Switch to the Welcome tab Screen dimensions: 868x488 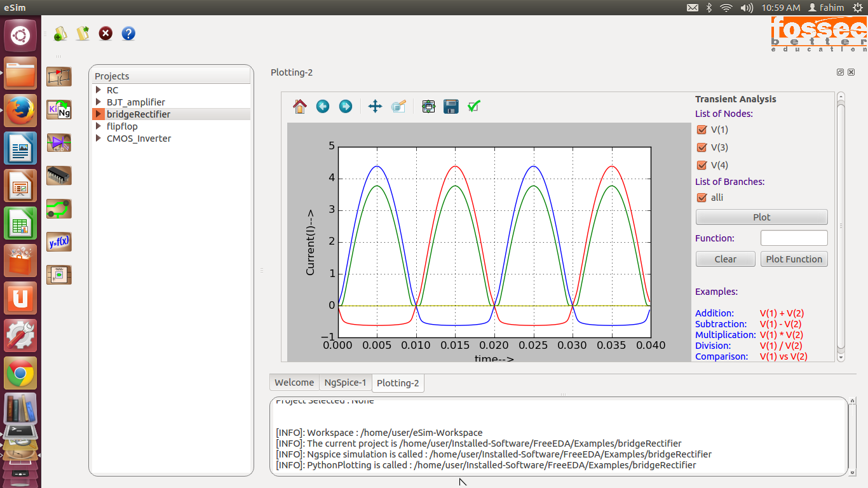pyautogui.click(x=294, y=383)
